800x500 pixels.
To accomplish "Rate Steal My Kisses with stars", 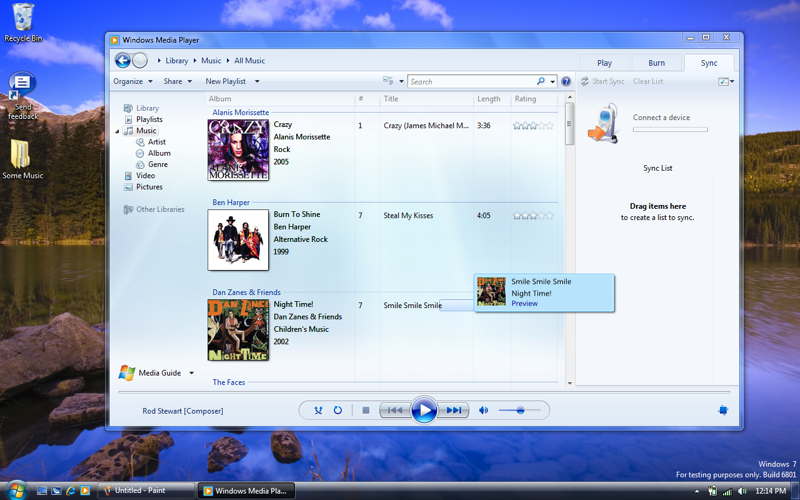I will [533, 216].
